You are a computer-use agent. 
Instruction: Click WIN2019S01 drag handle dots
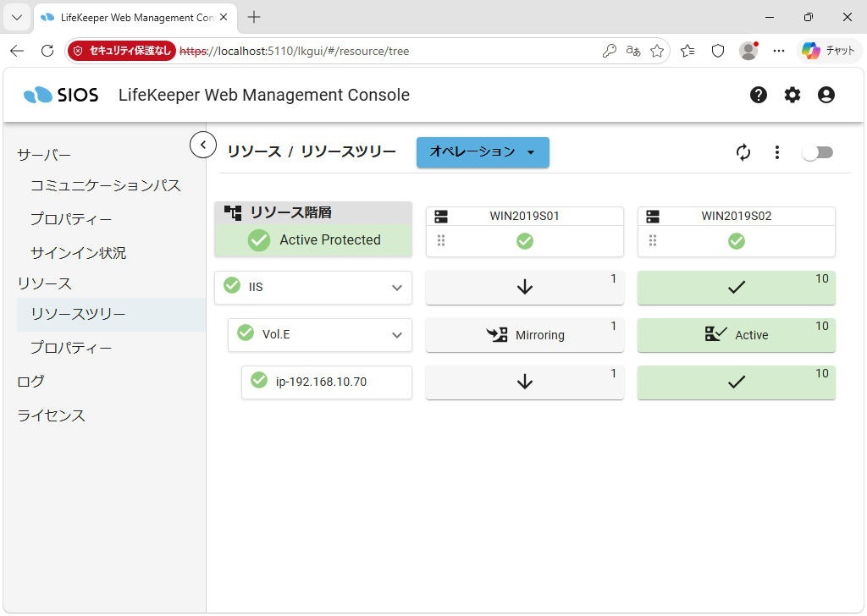[440, 240]
